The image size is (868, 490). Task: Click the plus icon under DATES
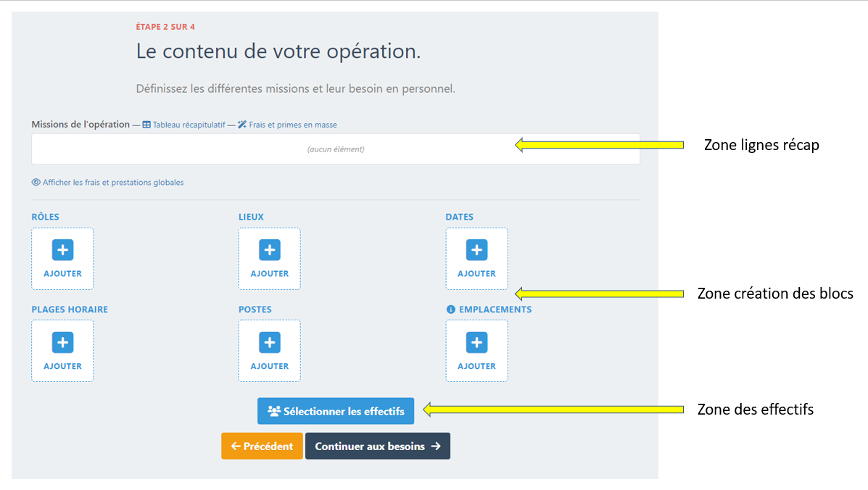pyautogui.click(x=476, y=250)
